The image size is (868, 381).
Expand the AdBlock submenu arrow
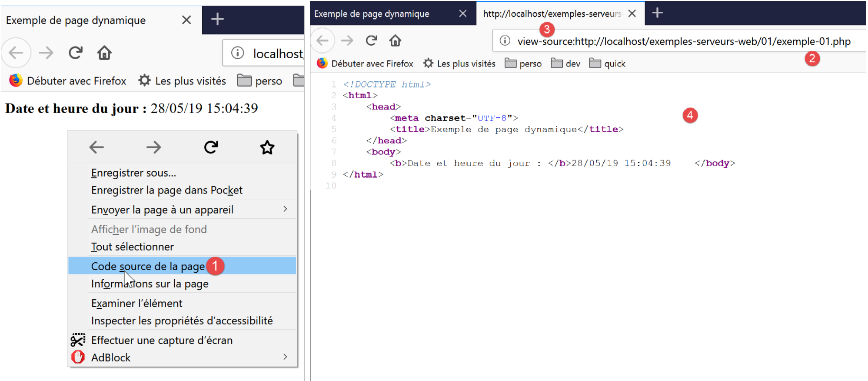285,357
